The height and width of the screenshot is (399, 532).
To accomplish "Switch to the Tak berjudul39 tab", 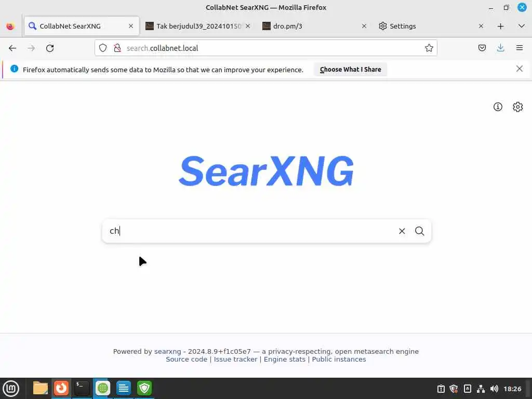I will [x=198, y=26].
